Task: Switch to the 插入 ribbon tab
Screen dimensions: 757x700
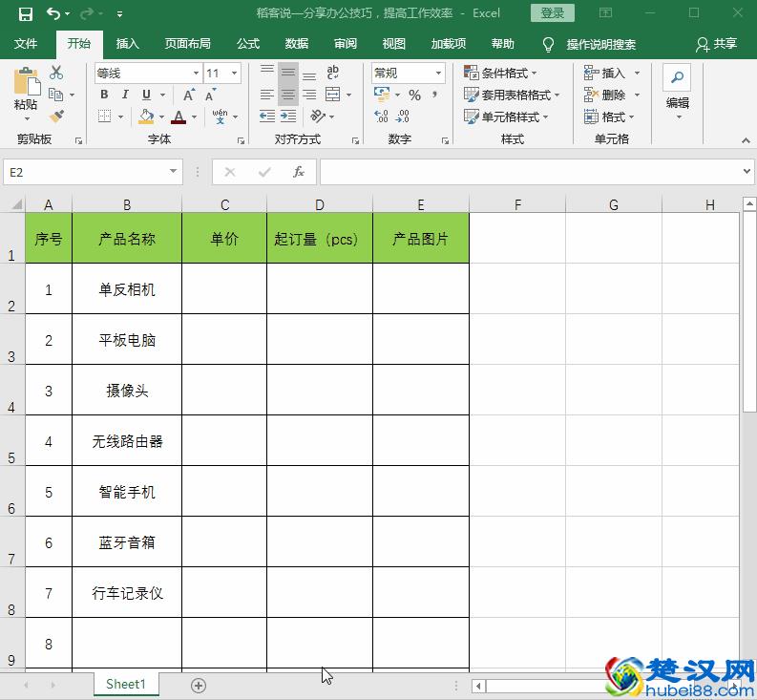Action: click(x=128, y=44)
